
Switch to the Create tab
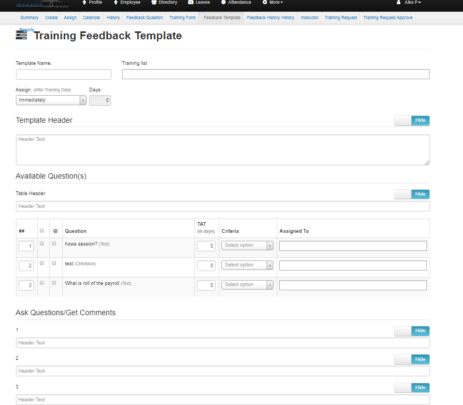click(x=51, y=18)
